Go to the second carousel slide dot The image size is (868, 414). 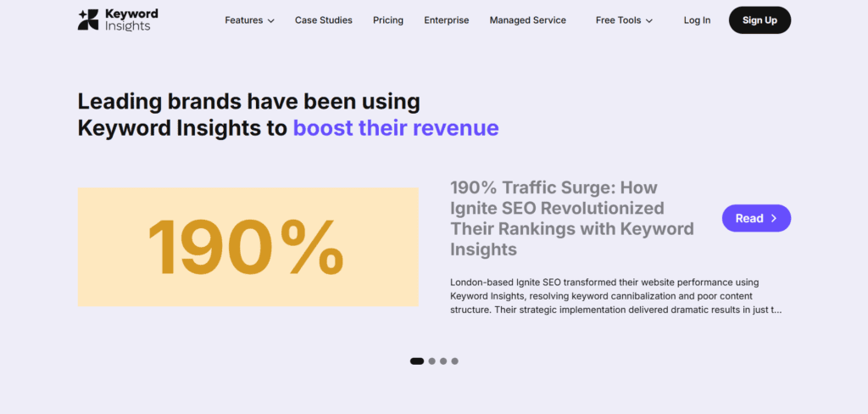coord(431,361)
